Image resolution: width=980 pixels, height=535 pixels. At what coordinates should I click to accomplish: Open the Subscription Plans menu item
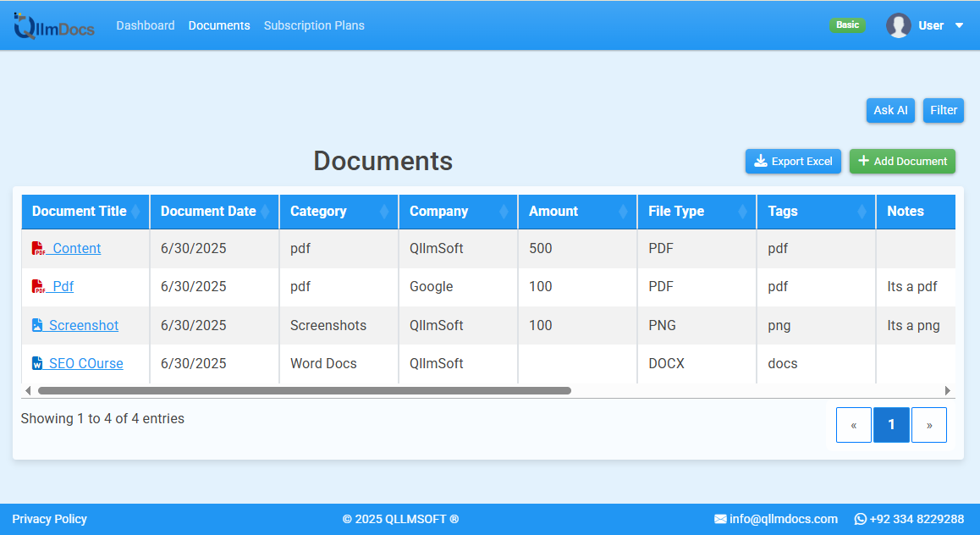pyautogui.click(x=314, y=25)
